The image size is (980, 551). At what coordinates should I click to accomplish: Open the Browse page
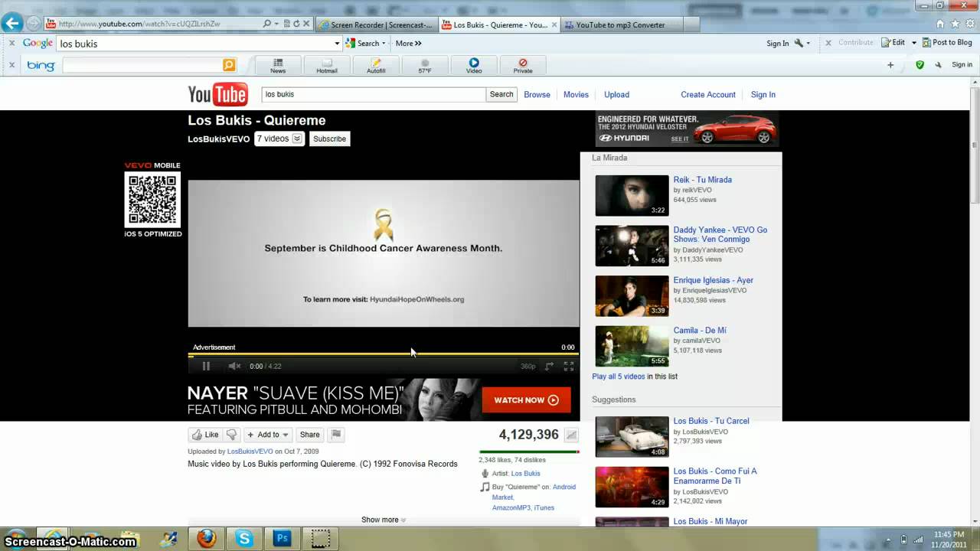(x=537, y=95)
